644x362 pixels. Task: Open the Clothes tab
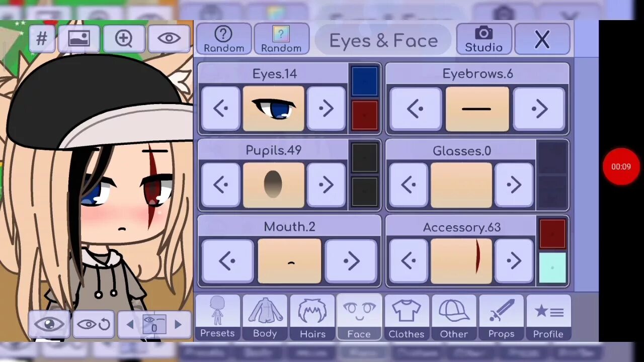pos(407,317)
